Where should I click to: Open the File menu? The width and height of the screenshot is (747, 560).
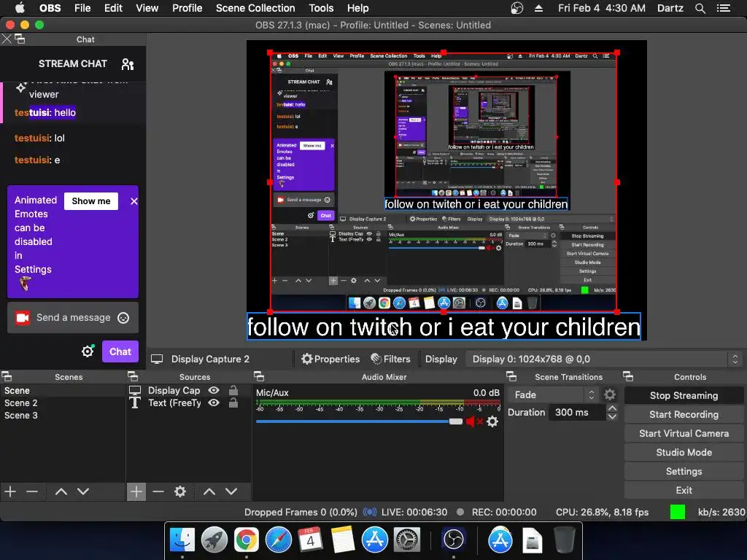[x=82, y=8]
